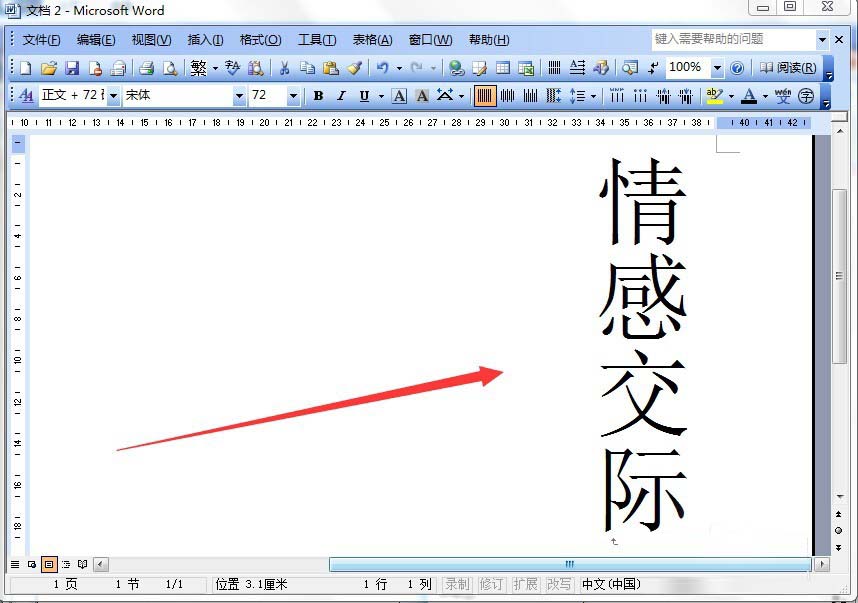Click the Insert Table icon
The image size is (858, 603).
(502, 68)
